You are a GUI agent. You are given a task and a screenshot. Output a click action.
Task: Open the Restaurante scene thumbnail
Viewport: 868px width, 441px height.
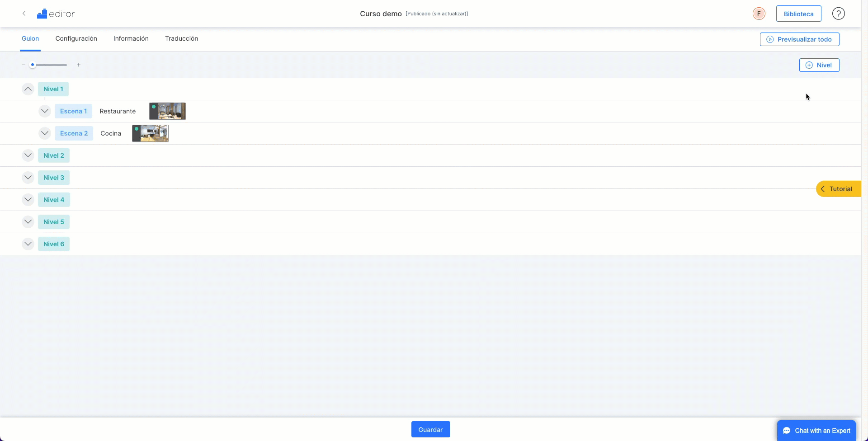168,111
